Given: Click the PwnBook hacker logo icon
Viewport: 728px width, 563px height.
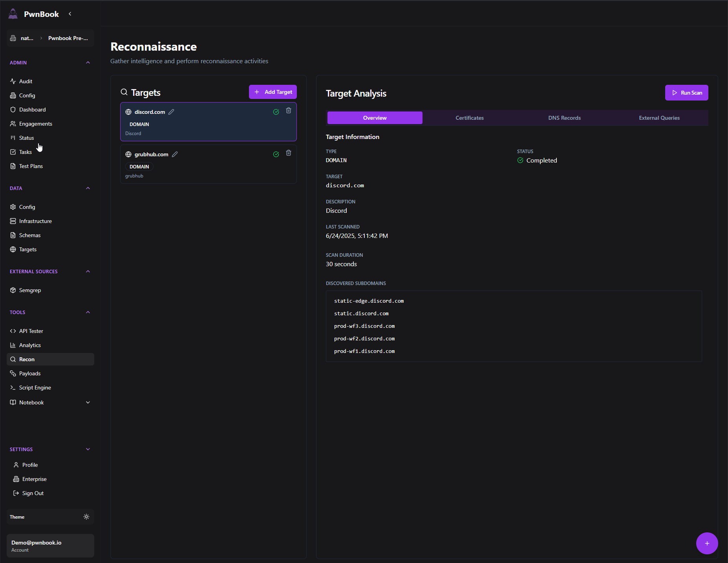Looking at the screenshot, I should click(13, 14).
